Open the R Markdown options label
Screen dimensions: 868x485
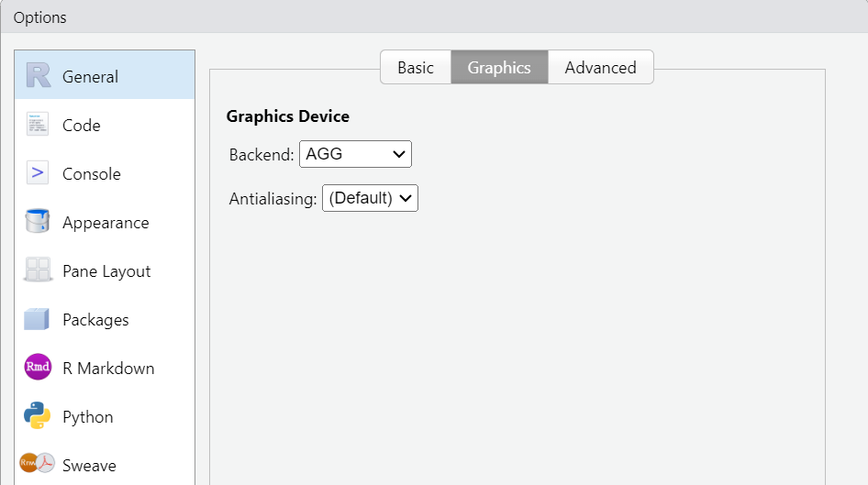coord(108,369)
